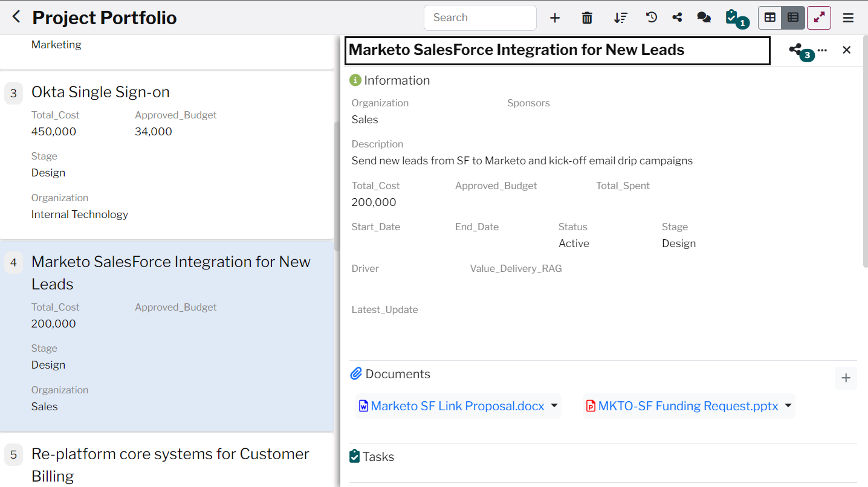Viewport: 868px width, 487px height.
Task: Click the row number 3 badge
Action: click(x=13, y=93)
